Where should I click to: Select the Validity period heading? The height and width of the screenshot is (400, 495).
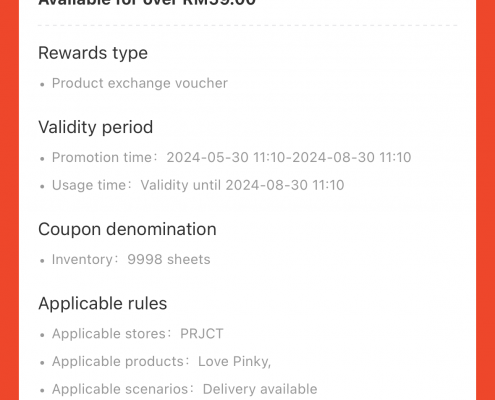click(x=96, y=127)
